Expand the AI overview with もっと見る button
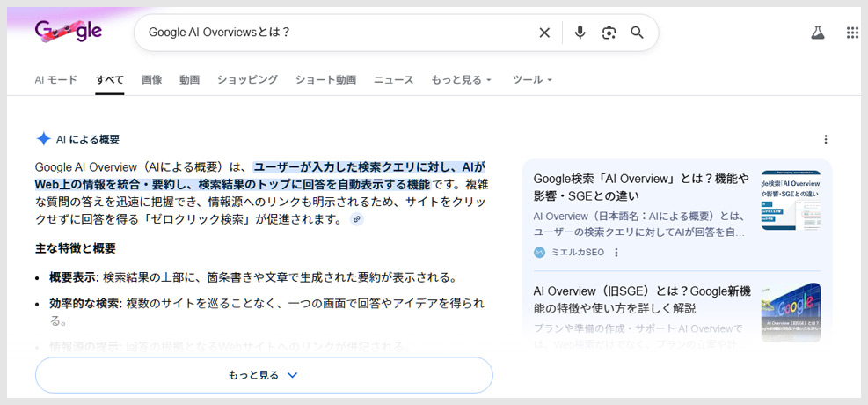 264,375
